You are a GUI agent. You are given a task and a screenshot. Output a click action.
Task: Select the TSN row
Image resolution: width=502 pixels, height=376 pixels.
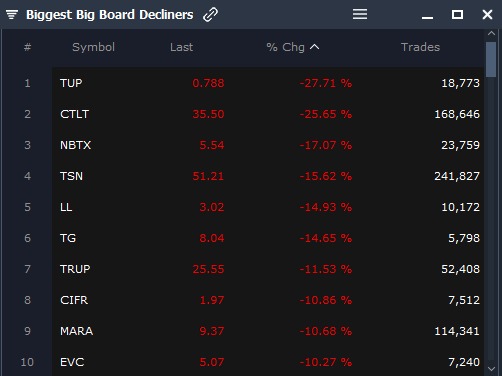[x=268, y=176]
